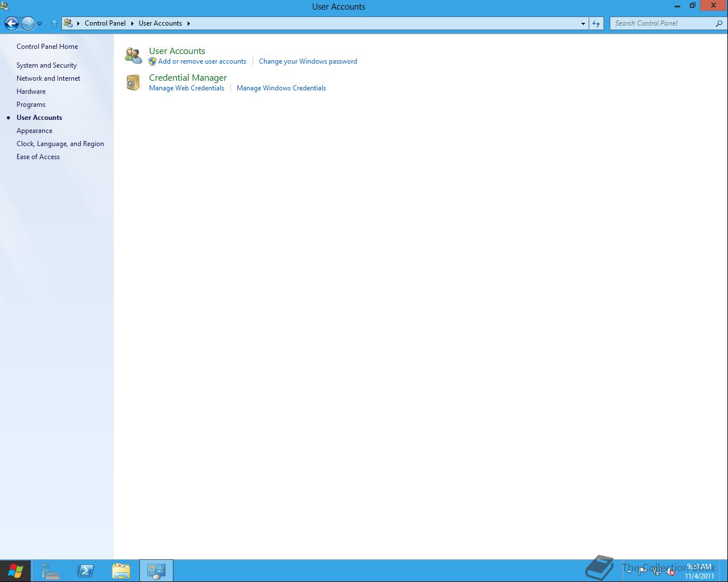This screenshot has height=582, width=728.
Task: Open the User Accounts green heading
Action: point(177,51)
